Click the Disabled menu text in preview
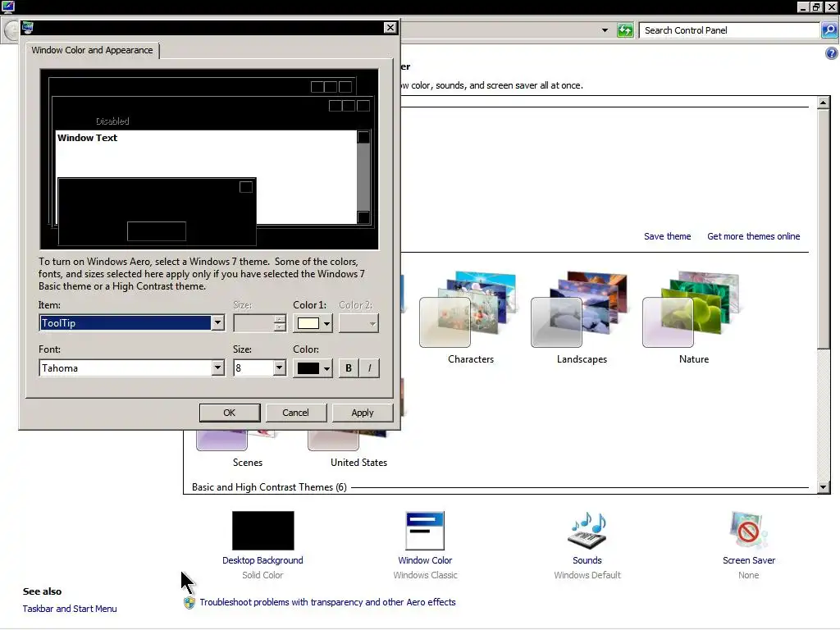The image size is (840, 630). 112,121
